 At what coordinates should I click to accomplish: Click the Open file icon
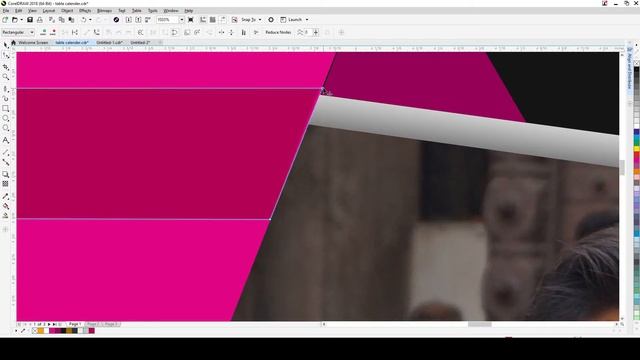pyautogui.click(x=15, y=20)
